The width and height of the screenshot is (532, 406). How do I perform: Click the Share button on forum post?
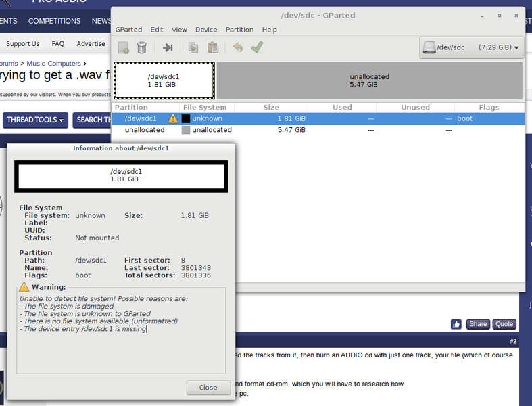coord(478,324)
